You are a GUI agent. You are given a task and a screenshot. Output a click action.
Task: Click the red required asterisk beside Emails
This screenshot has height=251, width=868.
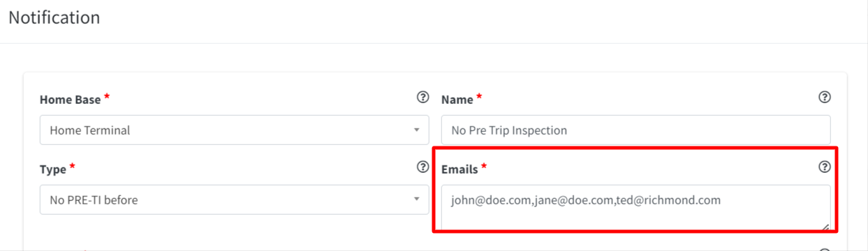[484, 167]
